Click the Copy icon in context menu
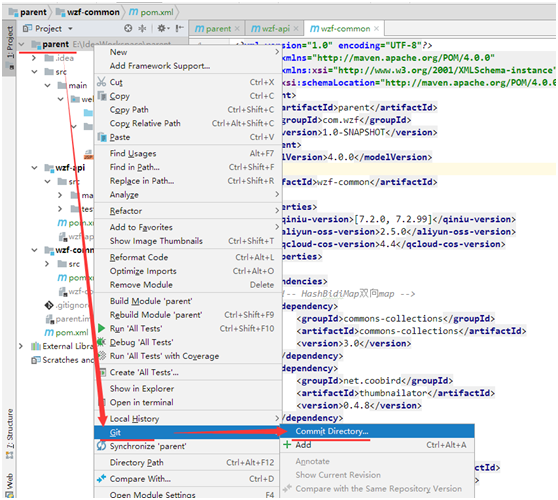This screenshot has width=558, height=500. 102,96
